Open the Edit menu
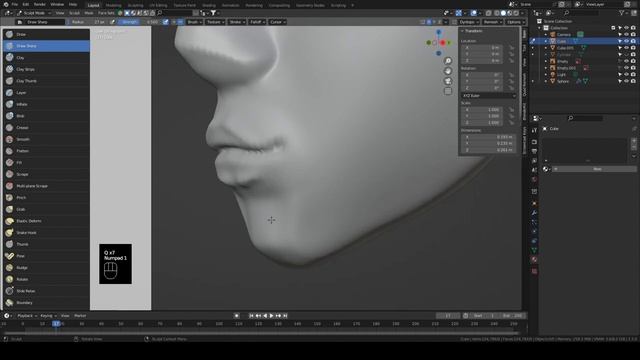Viewport: 640px width, 360px height. pos(26,4)
